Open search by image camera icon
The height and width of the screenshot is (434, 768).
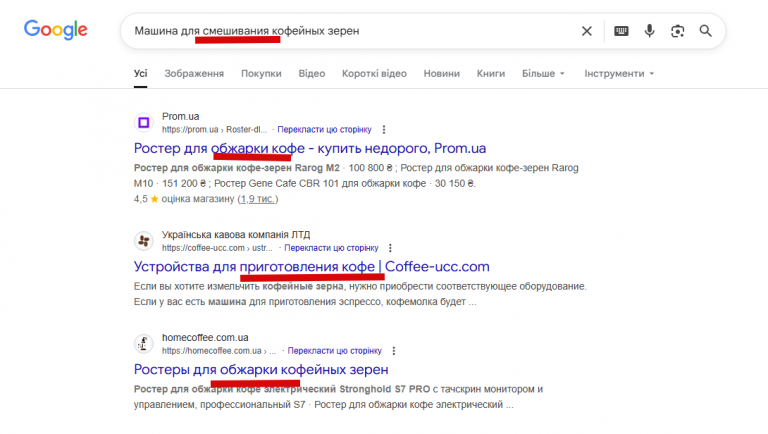(677, 31)
